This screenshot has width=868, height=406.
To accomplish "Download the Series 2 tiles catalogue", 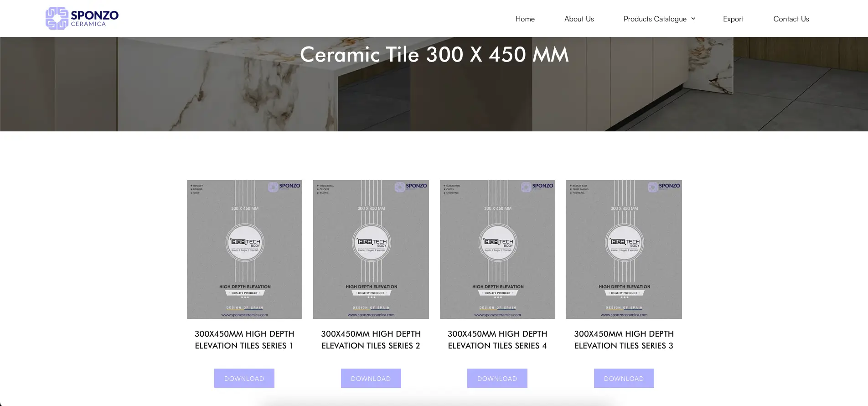I will [x=371, y=378].
